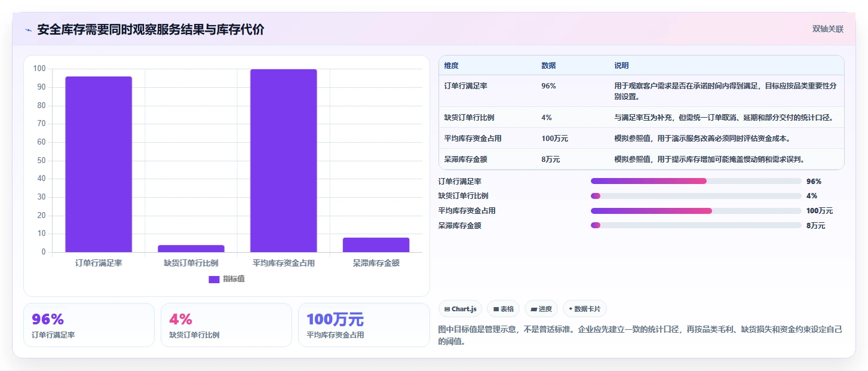This screenshot has height=371, width=868.
Task: Click table cell 订单行满足率
Action: pyautogui.click(x=465, y=86)
